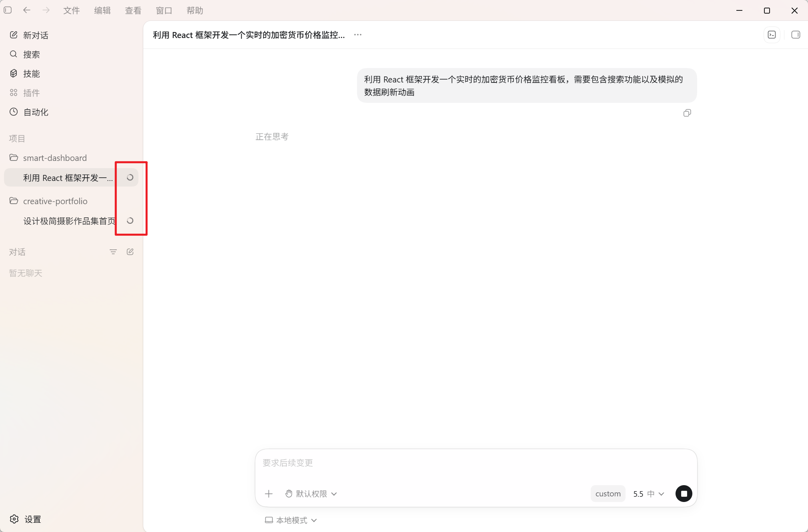Open the conversation title's more options menu
Viewport: 808px width, 532px height.
(x=358, y=35)
